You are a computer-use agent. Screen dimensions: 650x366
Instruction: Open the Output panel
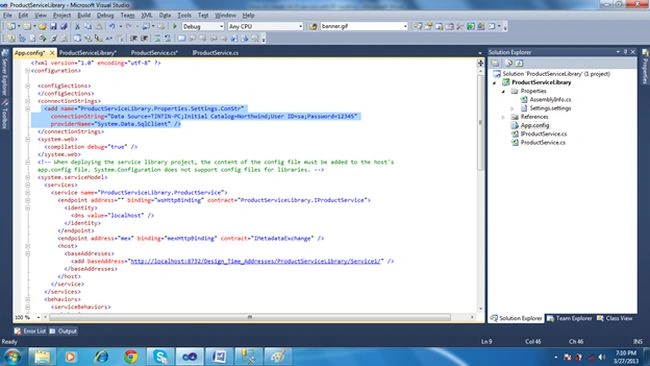63,331
